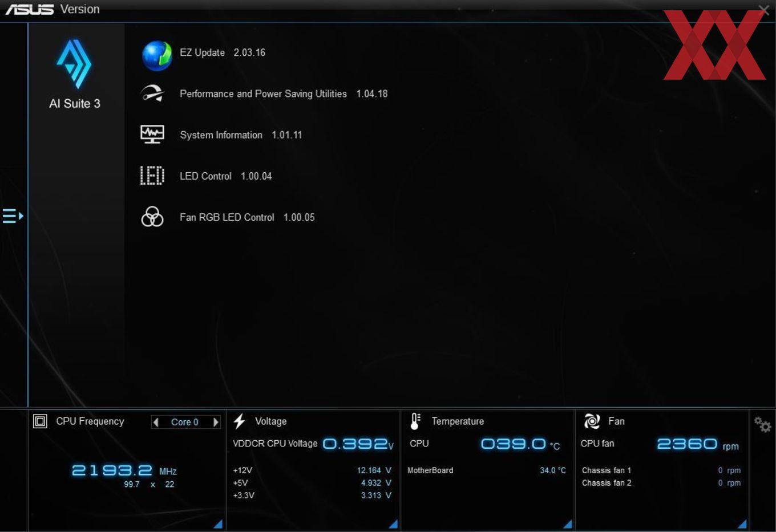This screenshot has height=532, width=776.
Task: Click the 99.7 x 22 multiplier text
Action: pos(149,484)
